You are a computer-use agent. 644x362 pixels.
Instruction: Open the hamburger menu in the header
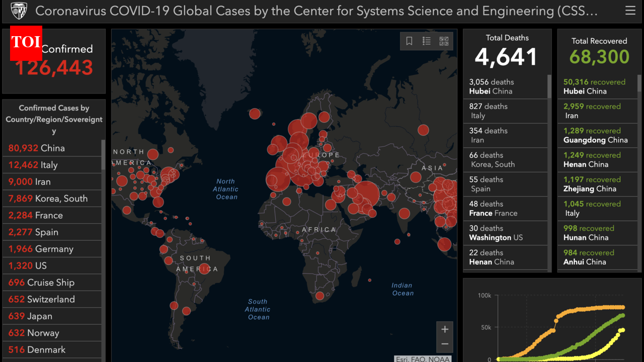(x=630, y=11)
